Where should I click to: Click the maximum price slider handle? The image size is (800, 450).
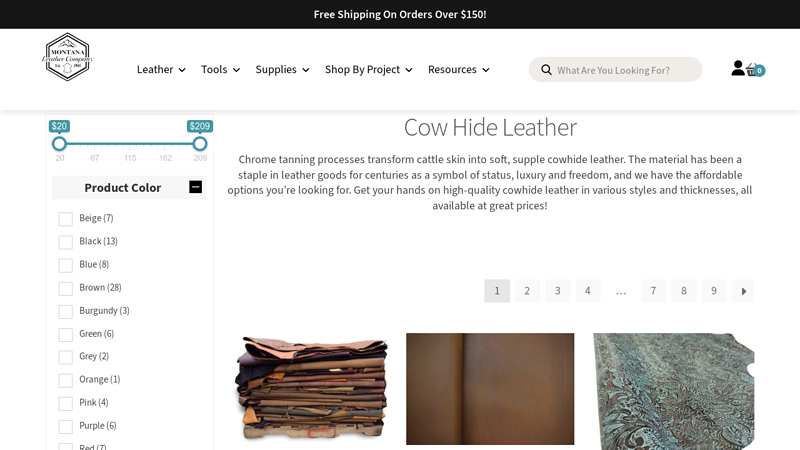point(200,144)
